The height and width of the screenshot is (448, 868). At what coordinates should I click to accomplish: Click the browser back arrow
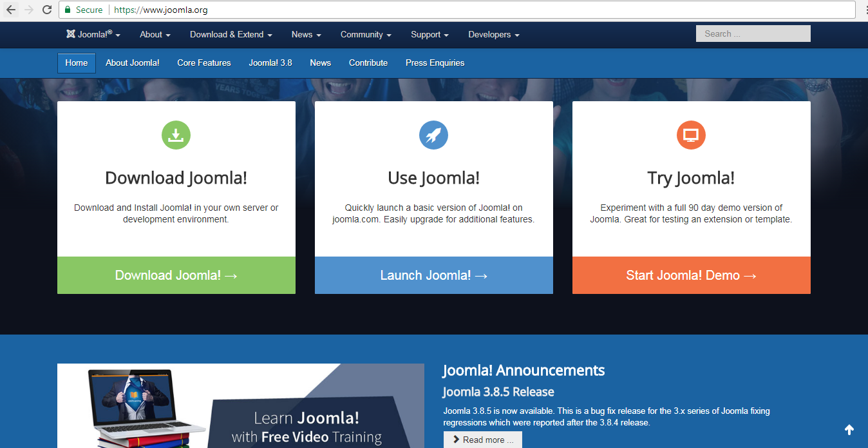pos(10,10)
